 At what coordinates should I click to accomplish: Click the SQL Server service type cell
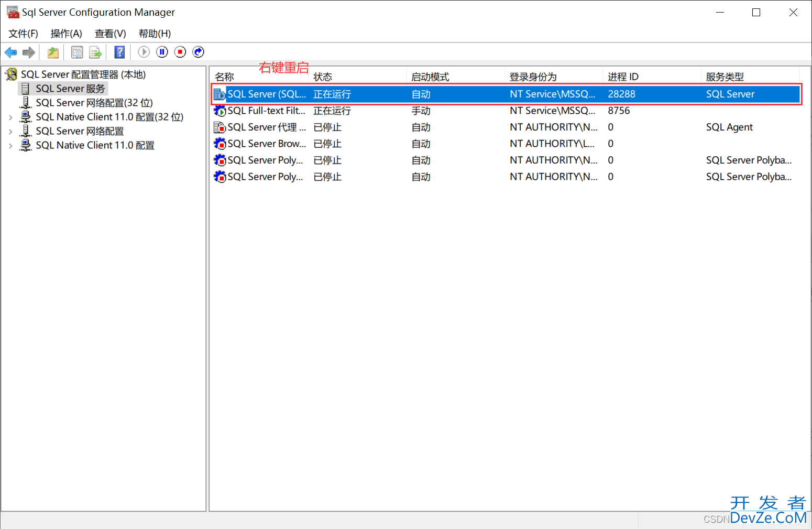point(730,94)
